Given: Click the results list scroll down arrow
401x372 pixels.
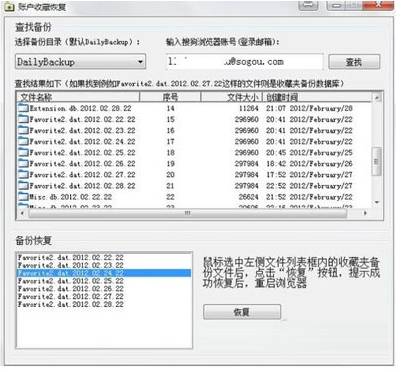Looking at the screenshot, I should click(377, 202).
